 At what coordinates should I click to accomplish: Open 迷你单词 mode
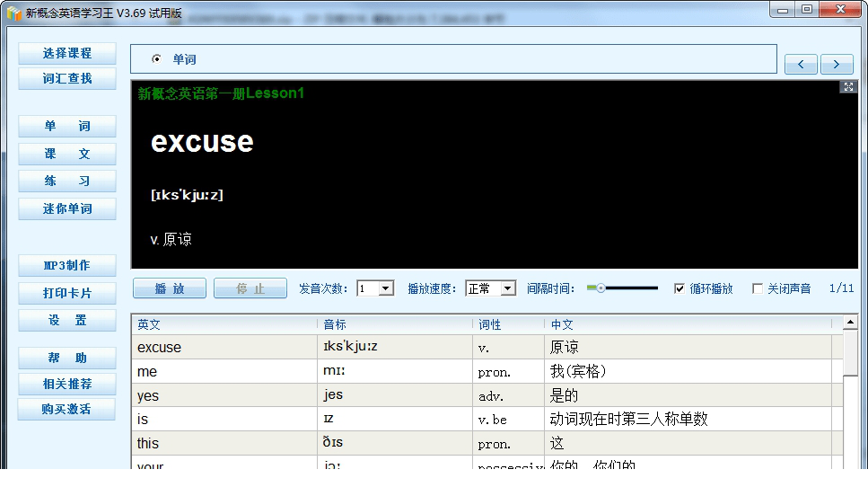tap(67, 208)
